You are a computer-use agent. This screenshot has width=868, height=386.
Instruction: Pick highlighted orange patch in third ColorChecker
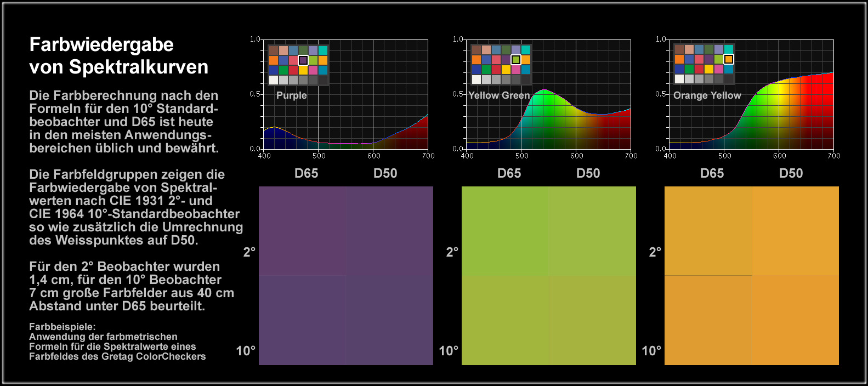coord(729,60)
